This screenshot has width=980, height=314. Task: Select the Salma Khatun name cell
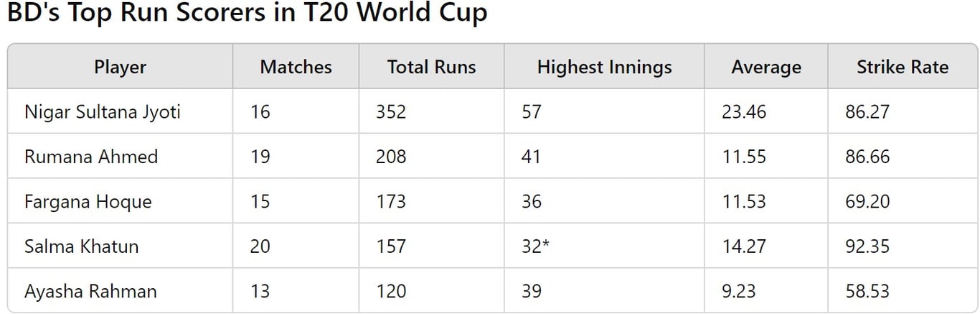tap(81, 246)
